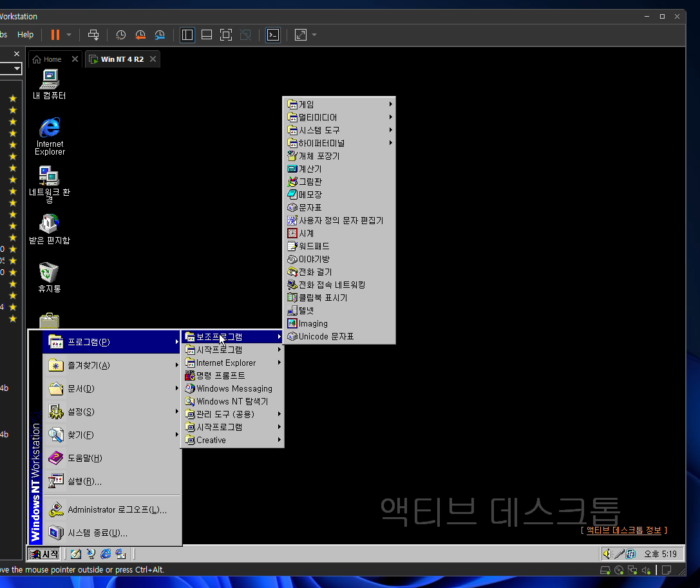Expand 설정(S) in the Start menu
Image resolution: width=700 pixels, height=588 pixels.
[x=111, y=412]
